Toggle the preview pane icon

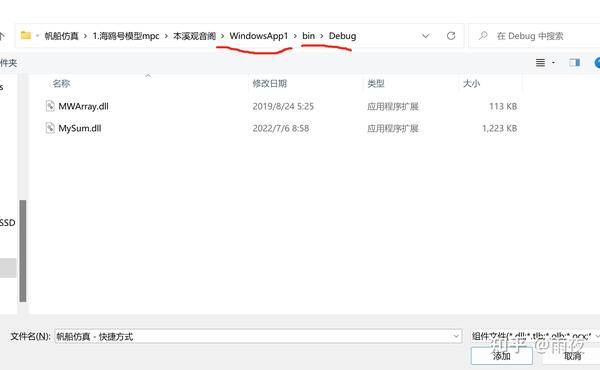click(574, 63)
